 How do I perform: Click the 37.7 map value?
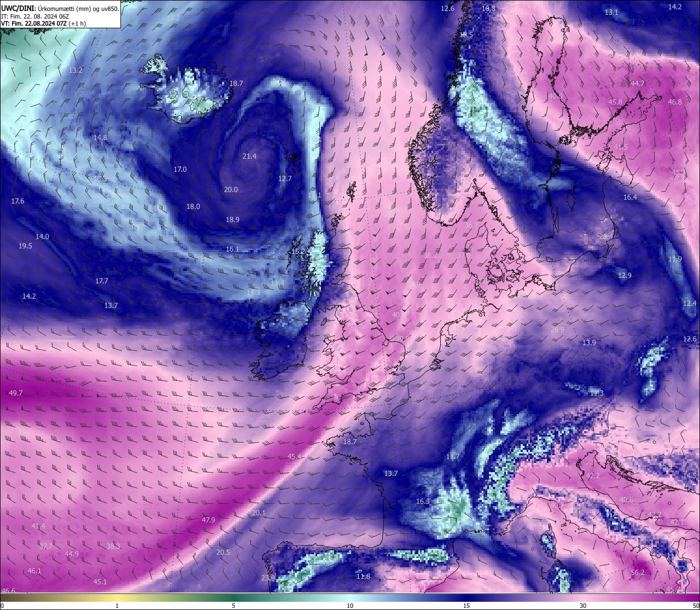[x=46, y=546]
